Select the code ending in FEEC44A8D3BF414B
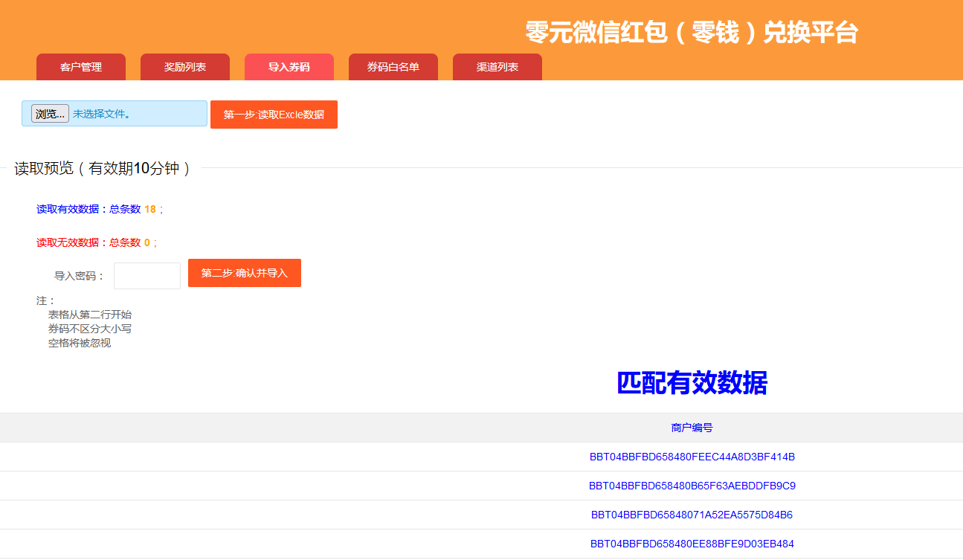 [692, 457]
